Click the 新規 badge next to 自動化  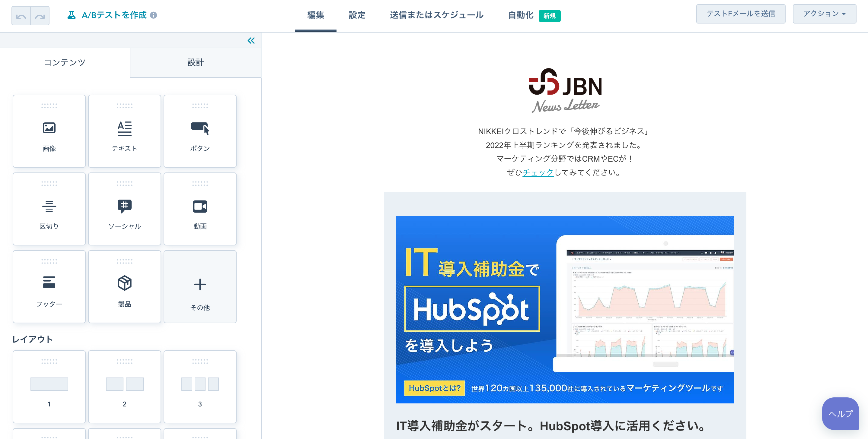click(549, 16)
